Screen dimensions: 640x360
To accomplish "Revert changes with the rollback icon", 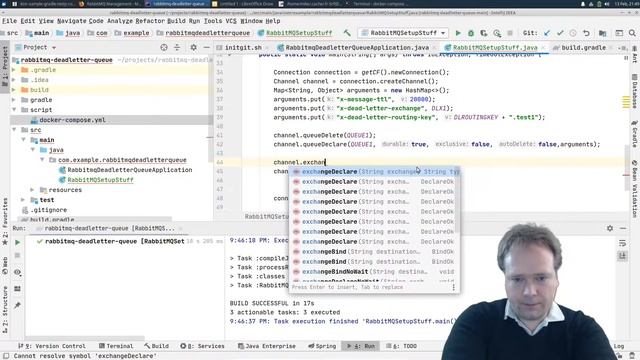I will click(x=586, y=33).
